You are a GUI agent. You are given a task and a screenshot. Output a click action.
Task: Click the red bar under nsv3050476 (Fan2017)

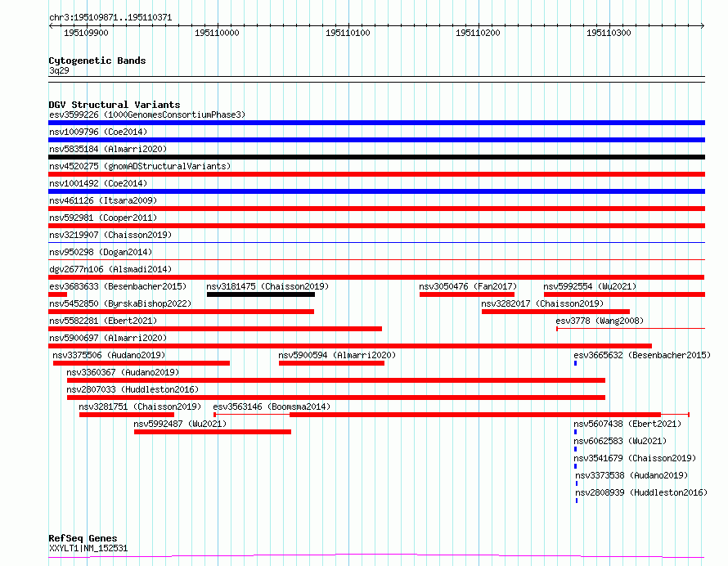click(467, 294)
